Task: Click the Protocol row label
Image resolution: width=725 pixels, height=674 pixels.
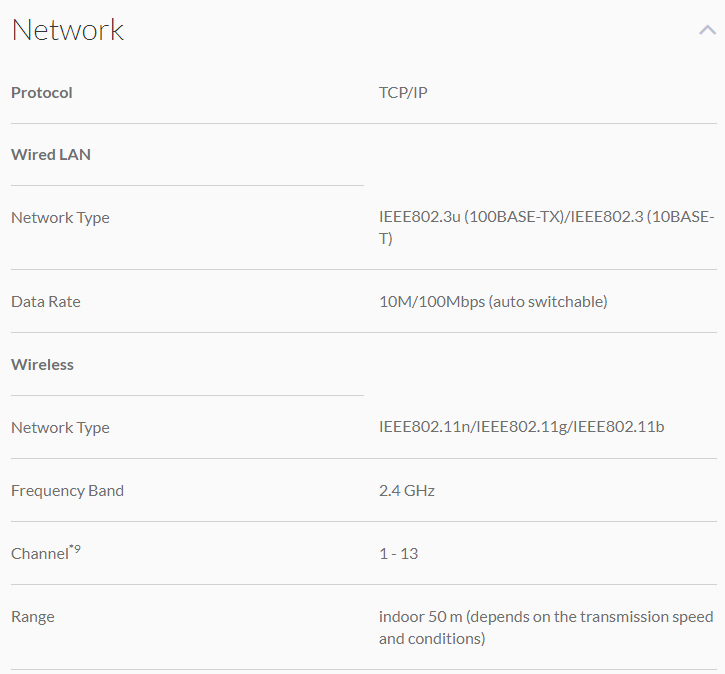Action: tap(42, 93)
